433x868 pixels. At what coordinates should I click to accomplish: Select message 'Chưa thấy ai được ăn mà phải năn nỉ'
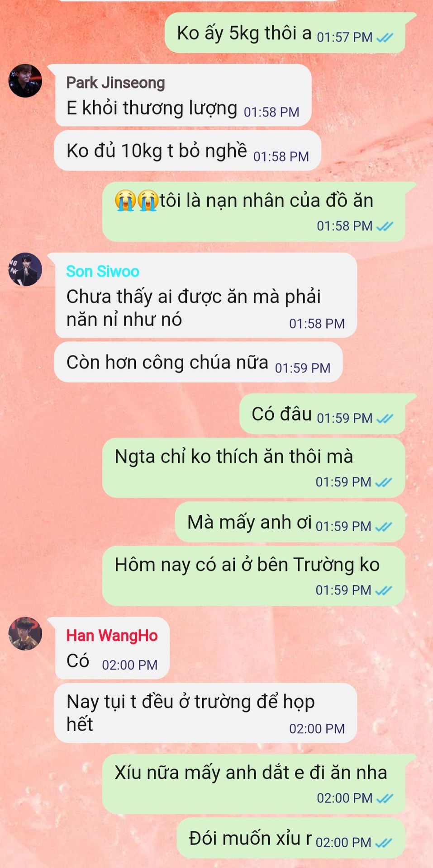(x=206, y=295)
